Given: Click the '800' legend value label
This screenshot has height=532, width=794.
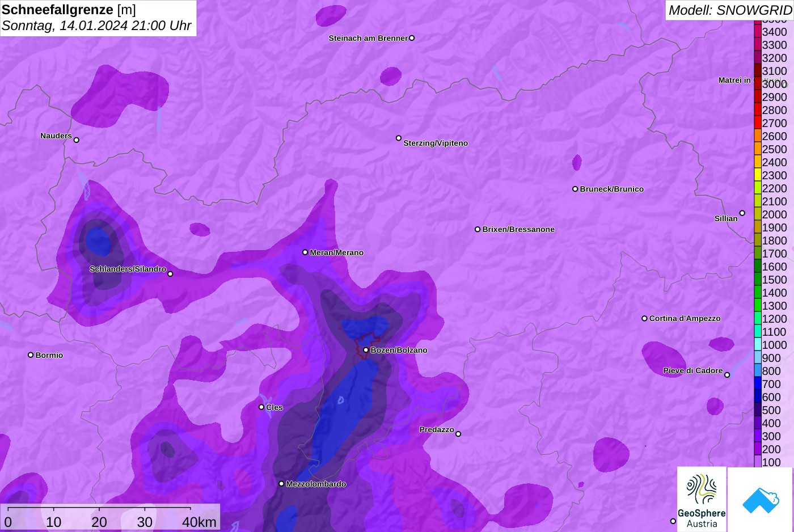Looking at the screenshot, I should tap(771, 371).
